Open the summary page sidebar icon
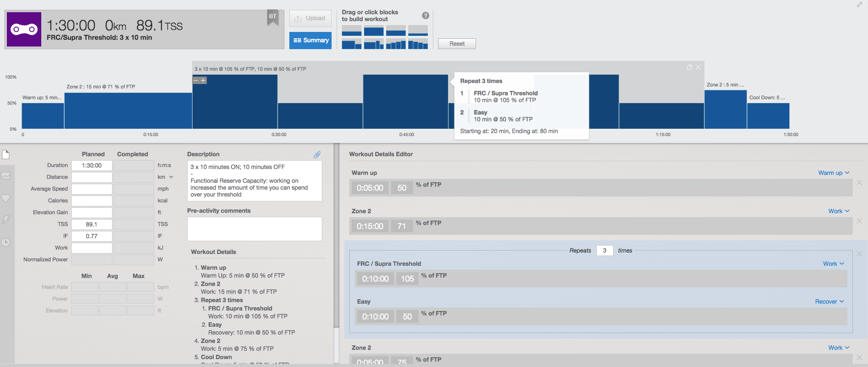This screenshot has height=367, width=868. (6, 155)
